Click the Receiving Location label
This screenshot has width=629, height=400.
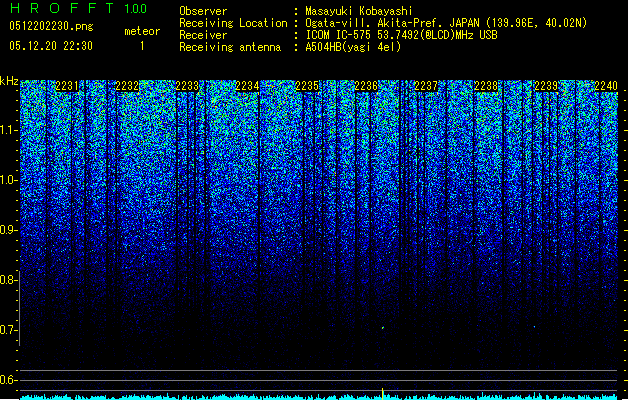click(233, 23)
